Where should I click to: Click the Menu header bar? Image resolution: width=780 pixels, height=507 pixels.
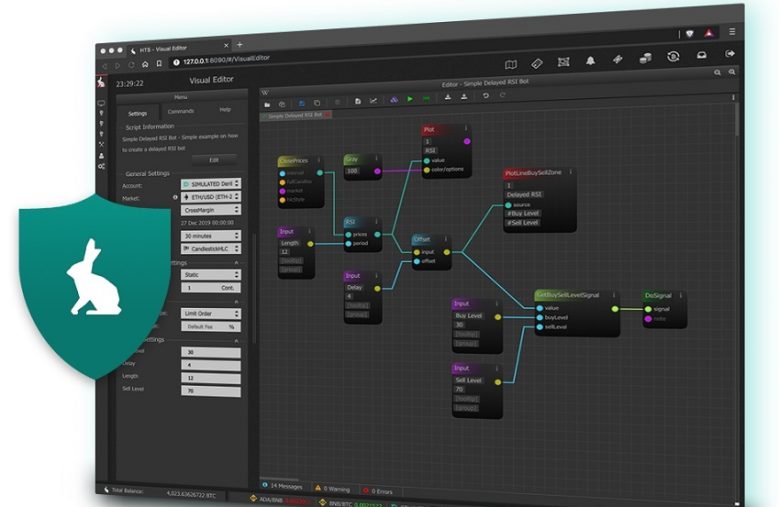click(x=181, y=97)
